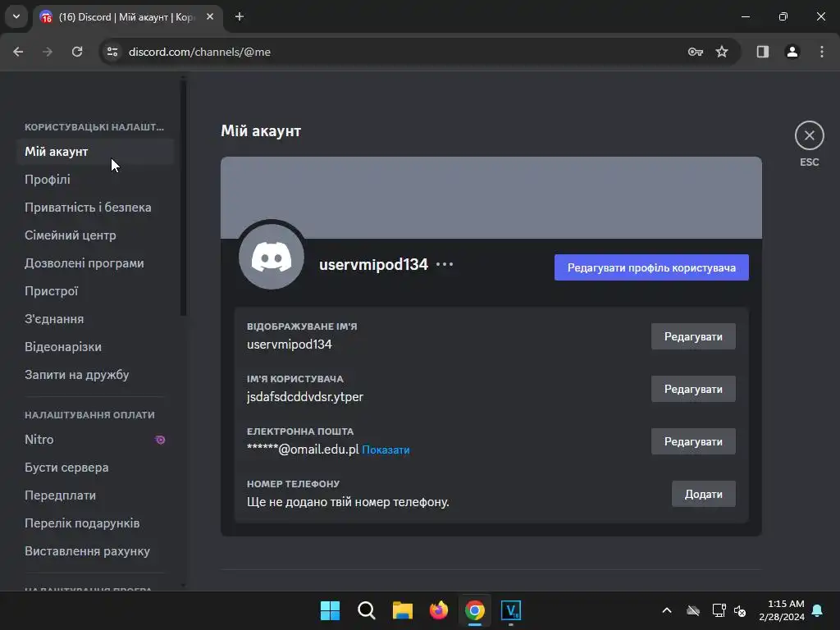This screenshot has width=840, height=630.
Task: Open File Explorer from the taskbar
Action: (402, 610)
